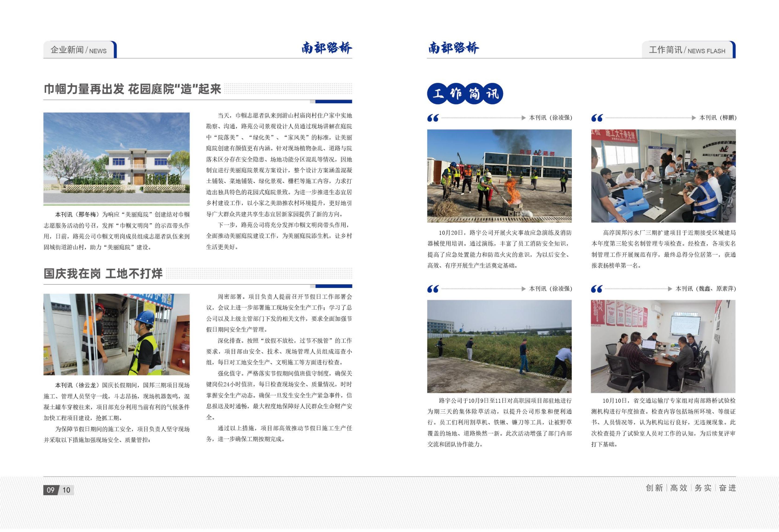Click the quotation mark icon beside first 本刊讯（徐凌强）
Viewport: 779px width, 532px height.
pyautogui.click(x=433, y=118)
